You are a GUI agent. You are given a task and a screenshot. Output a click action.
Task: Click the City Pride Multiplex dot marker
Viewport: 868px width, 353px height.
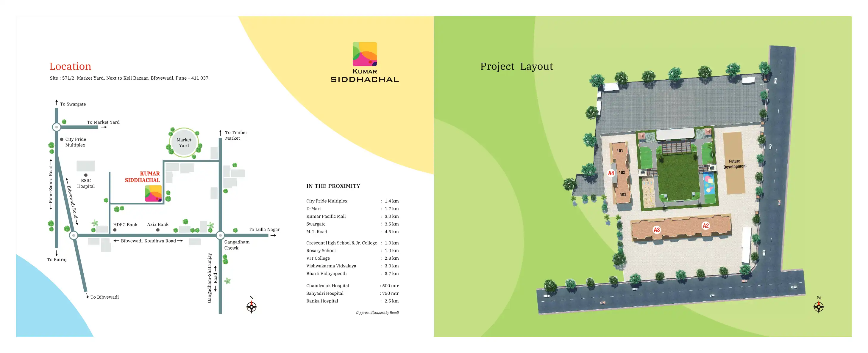[x=62, y=139]
